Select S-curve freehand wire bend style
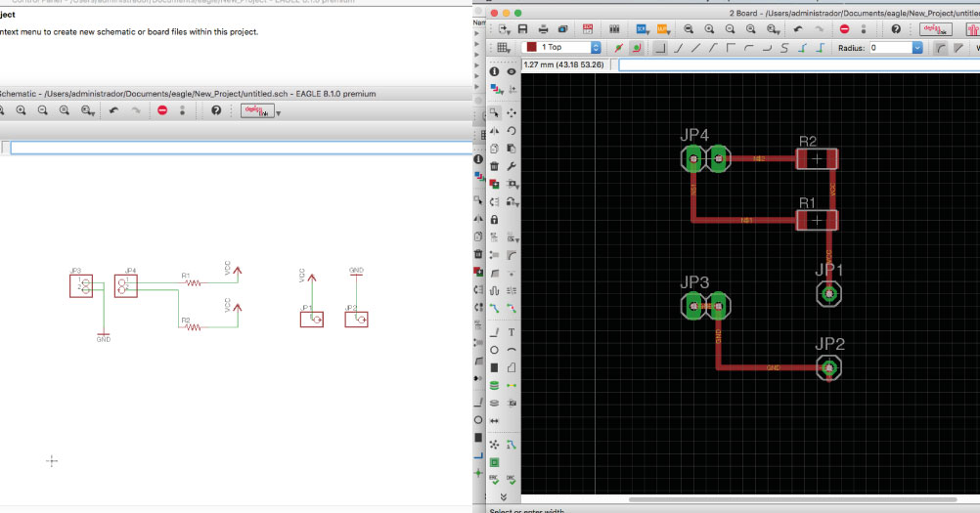980x513 pixels. pyautogui.click(x=784, y=48)
